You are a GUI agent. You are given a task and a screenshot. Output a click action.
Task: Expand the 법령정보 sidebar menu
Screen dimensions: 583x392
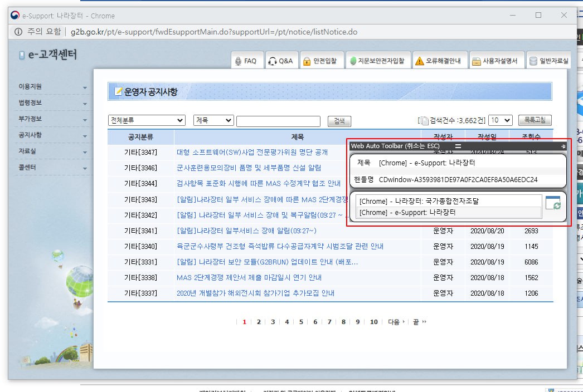point(52,103)
